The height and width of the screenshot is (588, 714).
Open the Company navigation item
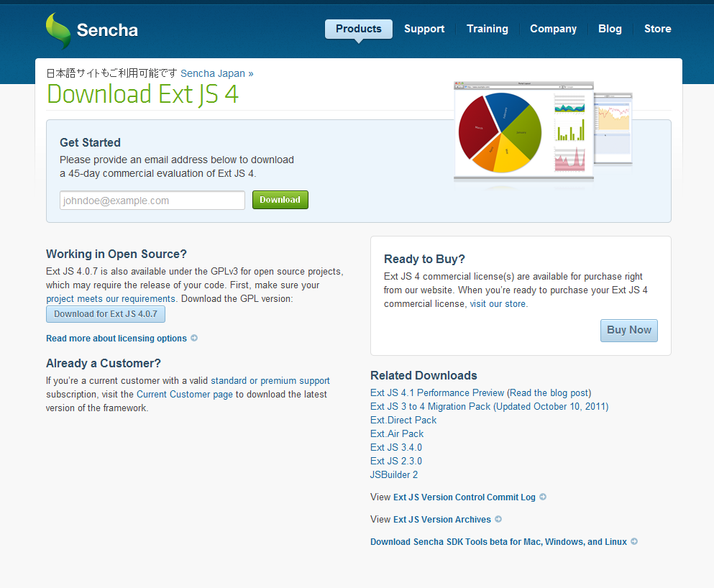pos(553,29)
